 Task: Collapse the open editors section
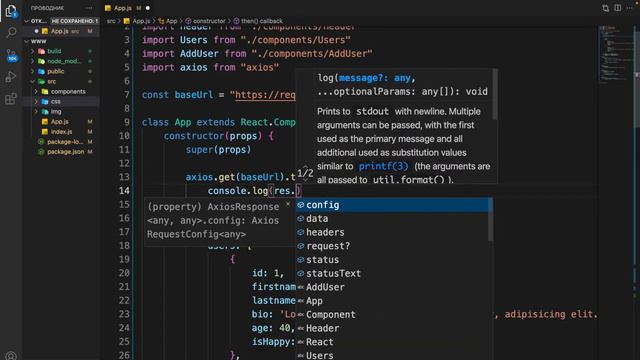(x=27, y=21)
